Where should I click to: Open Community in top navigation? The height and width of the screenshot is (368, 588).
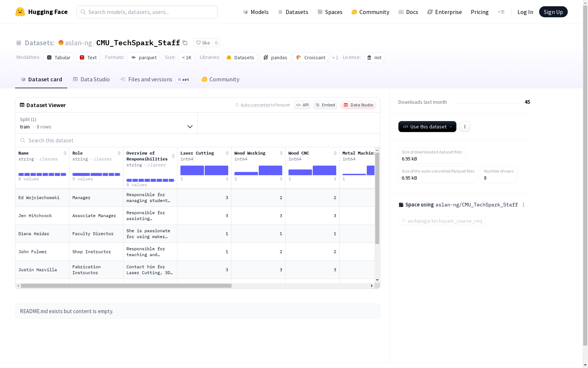click(x=370, y=12)
